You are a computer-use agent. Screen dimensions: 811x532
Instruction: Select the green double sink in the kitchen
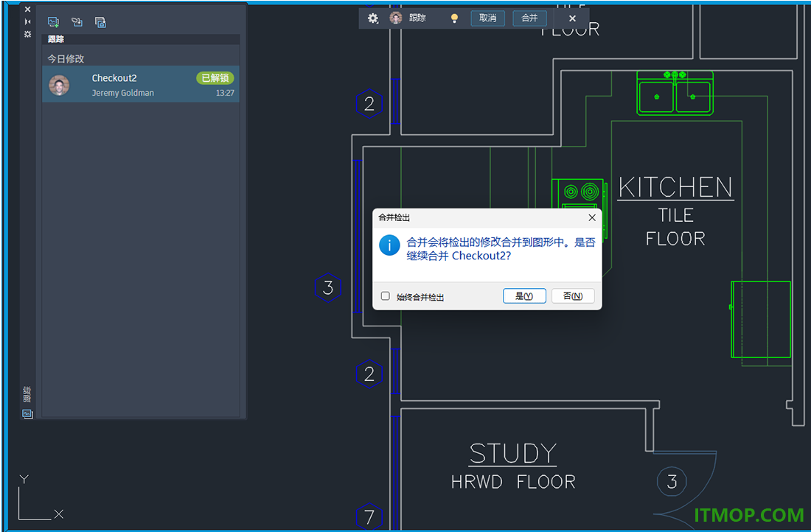pyautogui.click(x=675, y=93)
